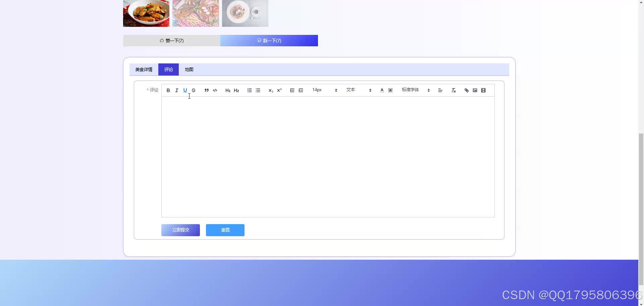This screenshot has height=306, width=644.
Task: Apply superscript formatting
Action: [279, 90]
